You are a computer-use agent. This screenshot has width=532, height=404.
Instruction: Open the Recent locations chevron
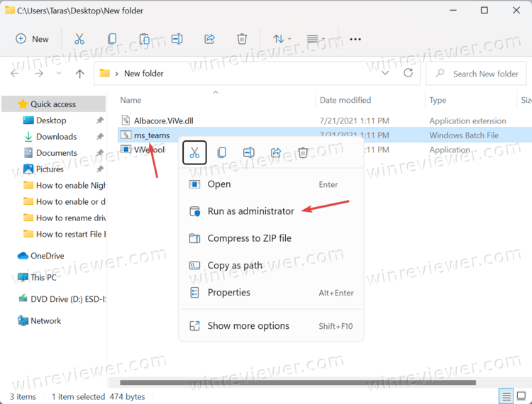click(x=59, y=73)
